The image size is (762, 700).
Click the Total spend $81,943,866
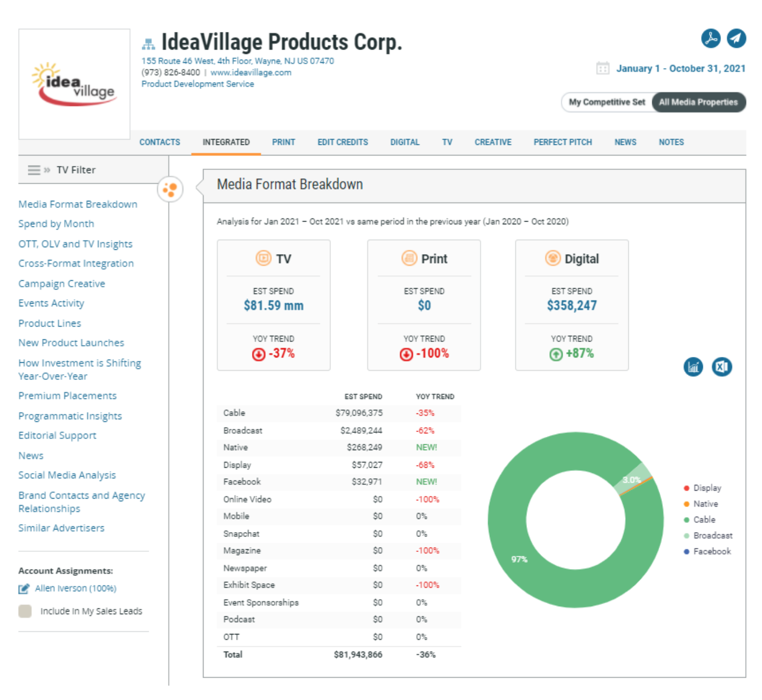click(x=358, y=655)
